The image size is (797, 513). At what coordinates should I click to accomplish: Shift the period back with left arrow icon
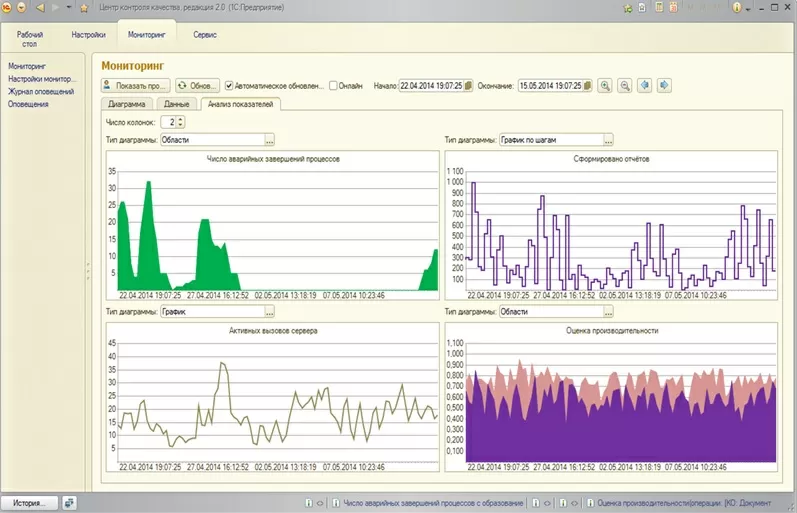(645, 86)
